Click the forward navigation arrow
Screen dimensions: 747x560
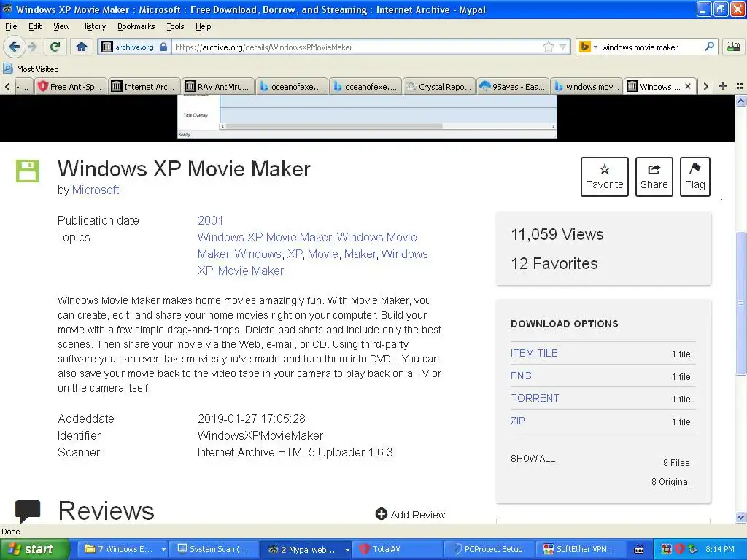(32, 47)
